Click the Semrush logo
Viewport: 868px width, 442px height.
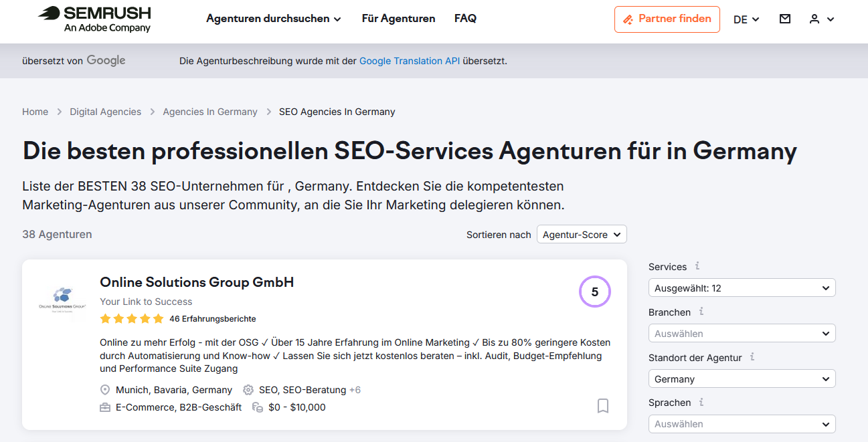[x=94, y=19]
